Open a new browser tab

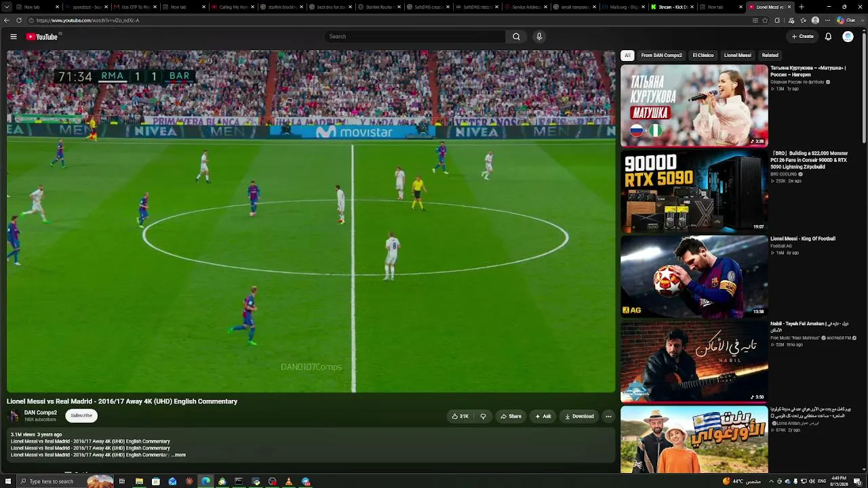801,7
